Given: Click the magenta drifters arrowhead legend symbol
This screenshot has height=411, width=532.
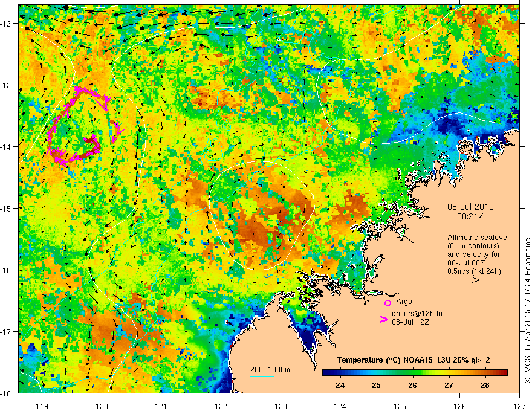Looking at the screenshot, I should (x=383, y=319).
